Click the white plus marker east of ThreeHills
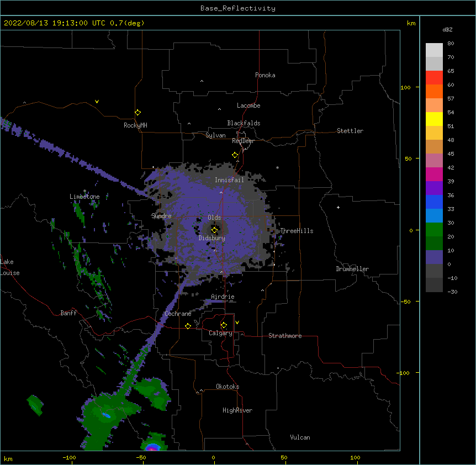 (338, 207)
